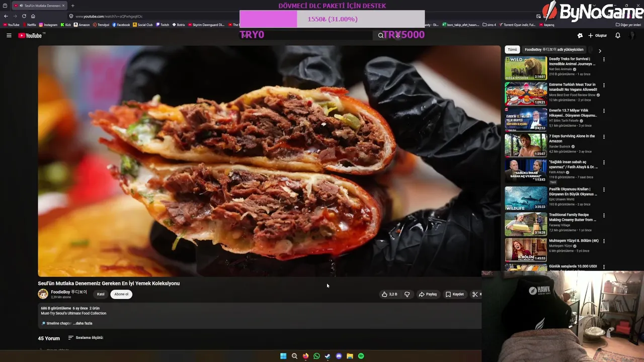Open options menu for 7 Days Surviving video
The height and width of the screenshot is (362, 644).
pyautogui.click(x=604, y=137)
